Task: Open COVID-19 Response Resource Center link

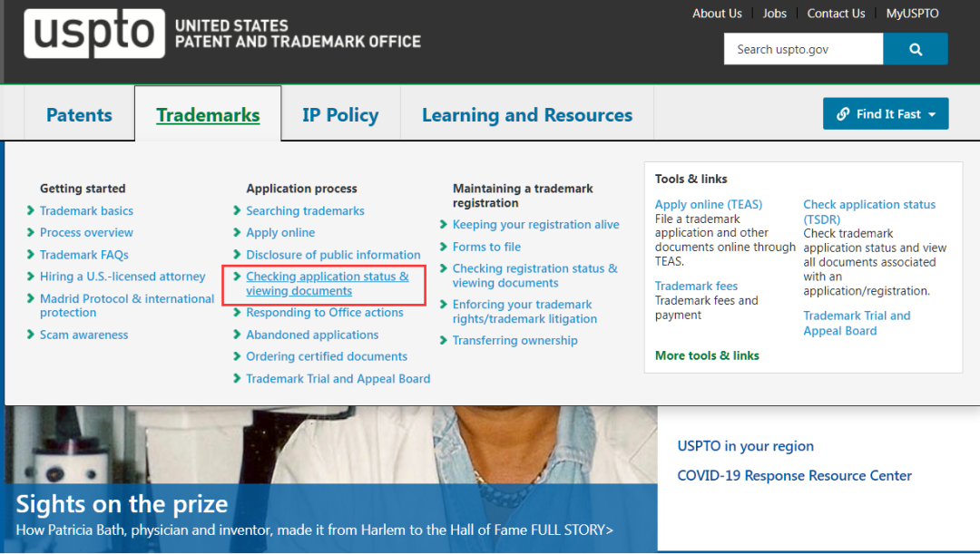Action: pos(794,476)
